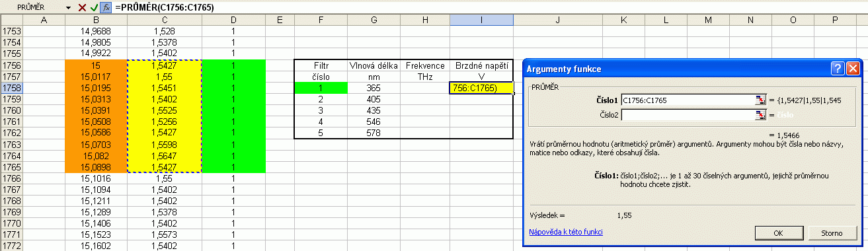The image size is (868, 251).
Task: Select column K header
Action: 623,20
